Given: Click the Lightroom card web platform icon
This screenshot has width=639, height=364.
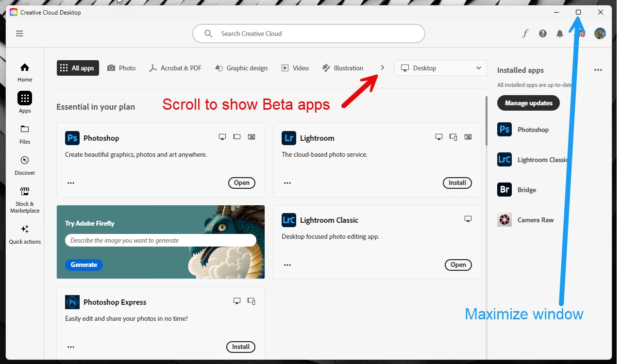Looking at the screenshot, I should coord(468,137).
